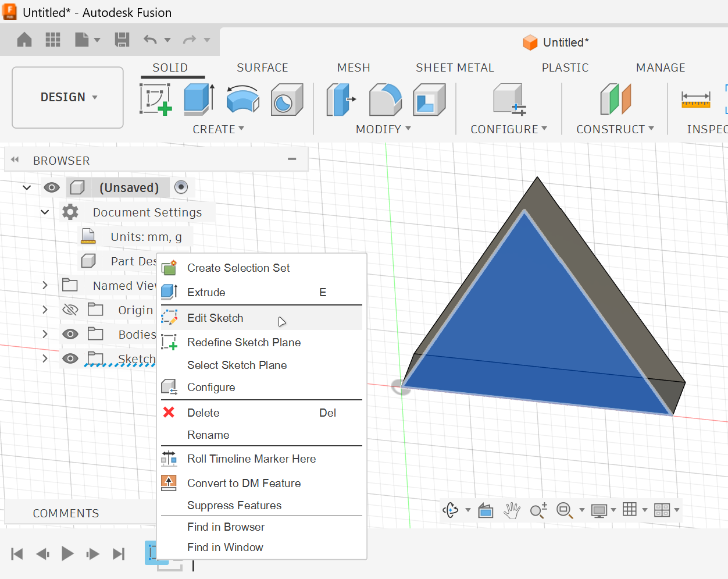Expand the Named Views folder
728x579 pixels.
(45, 285)
